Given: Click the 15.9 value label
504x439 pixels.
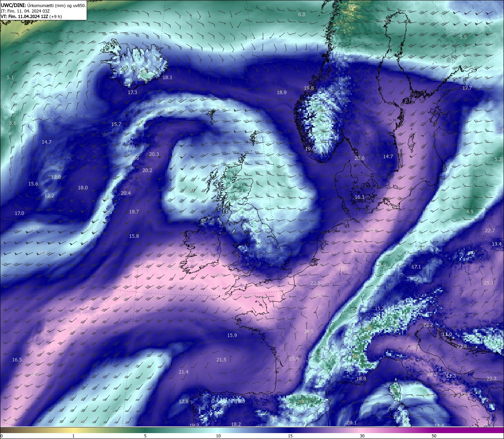Looking at the screenshot, I should click(x=232, y=335).
